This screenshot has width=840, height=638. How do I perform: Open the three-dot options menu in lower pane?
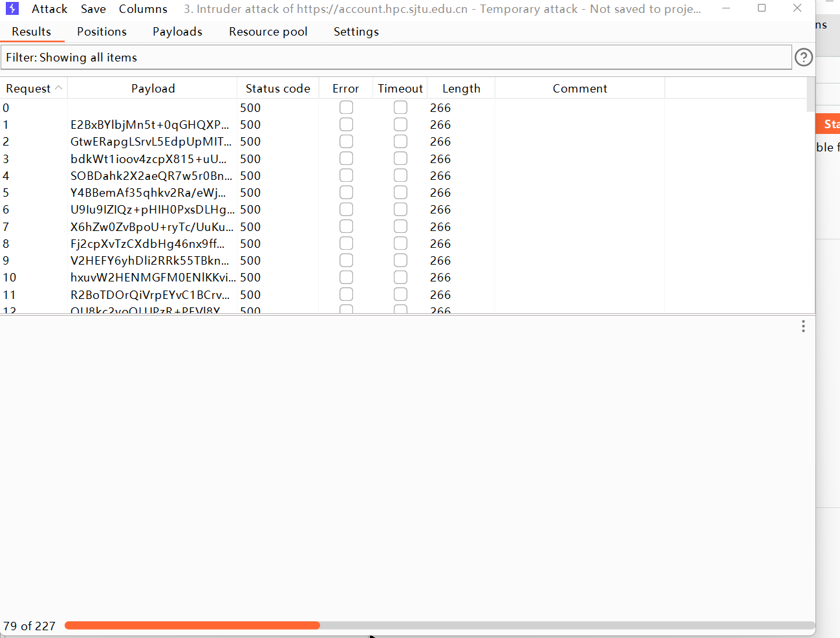(803, 326)
